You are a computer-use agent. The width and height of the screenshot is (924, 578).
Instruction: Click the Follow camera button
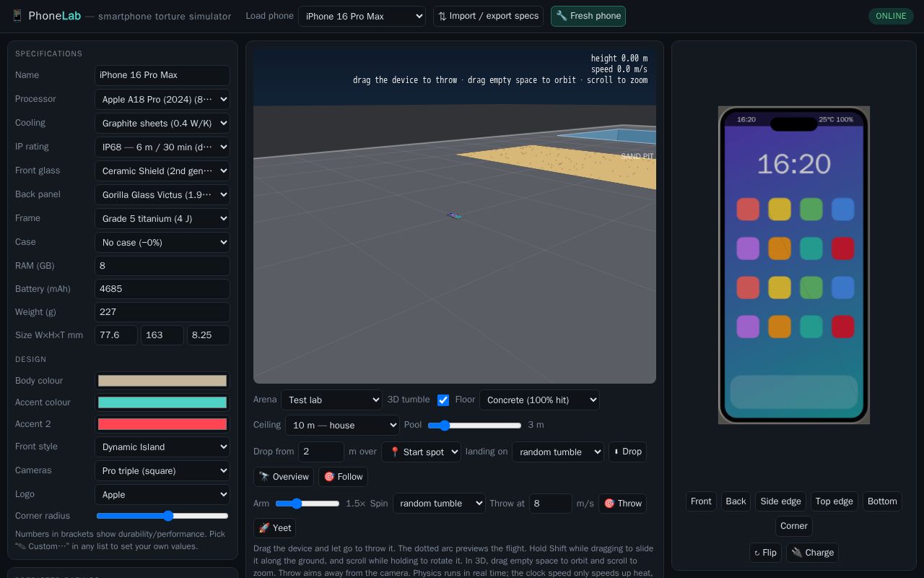click(343, 477)
